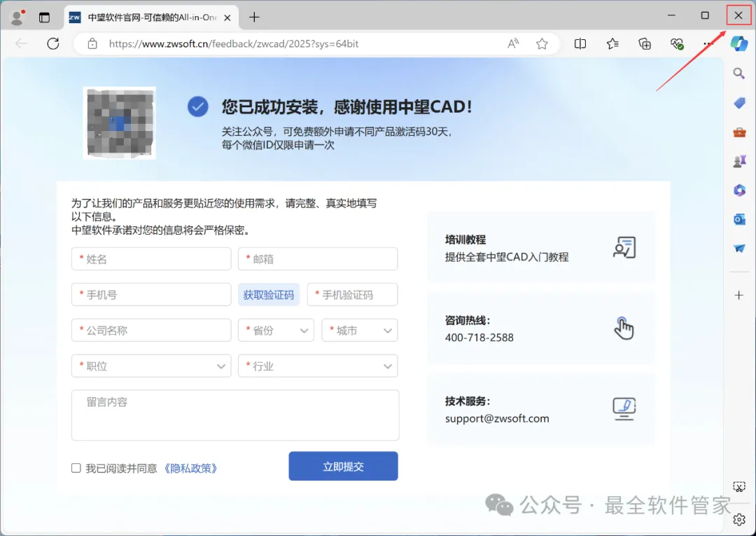The width and height of the screenshot is (756, 536).
Task: Focus the 手机号 phone number field
Action: tap(151, 295)
